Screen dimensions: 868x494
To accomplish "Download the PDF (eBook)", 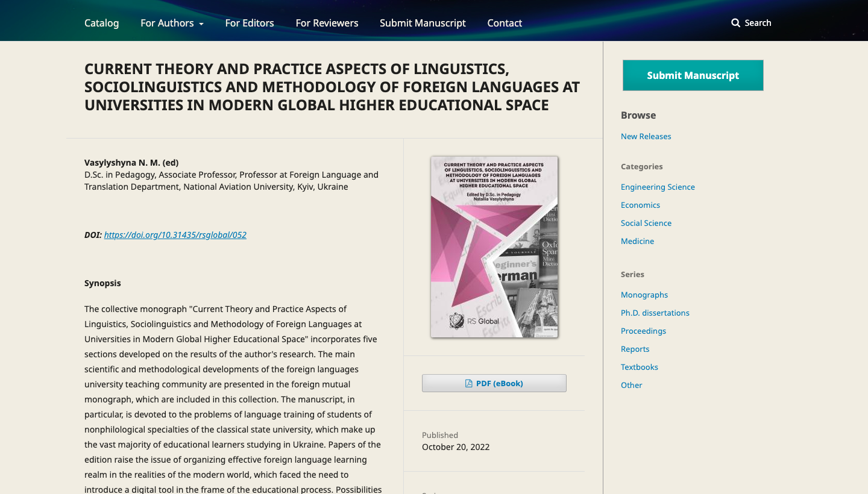I will pyautogui.click(x=494, y=383).
